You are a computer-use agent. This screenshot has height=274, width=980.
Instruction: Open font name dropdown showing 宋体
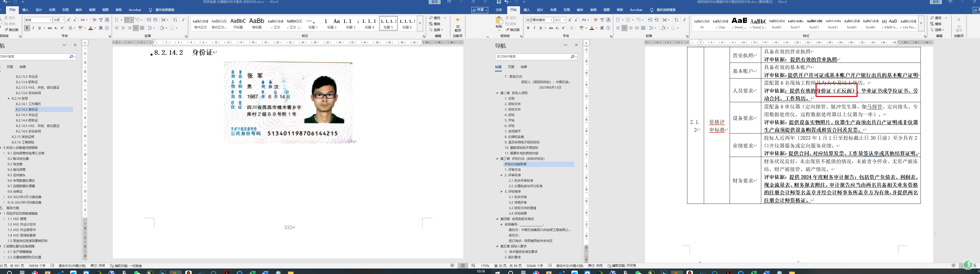(50, 20)
